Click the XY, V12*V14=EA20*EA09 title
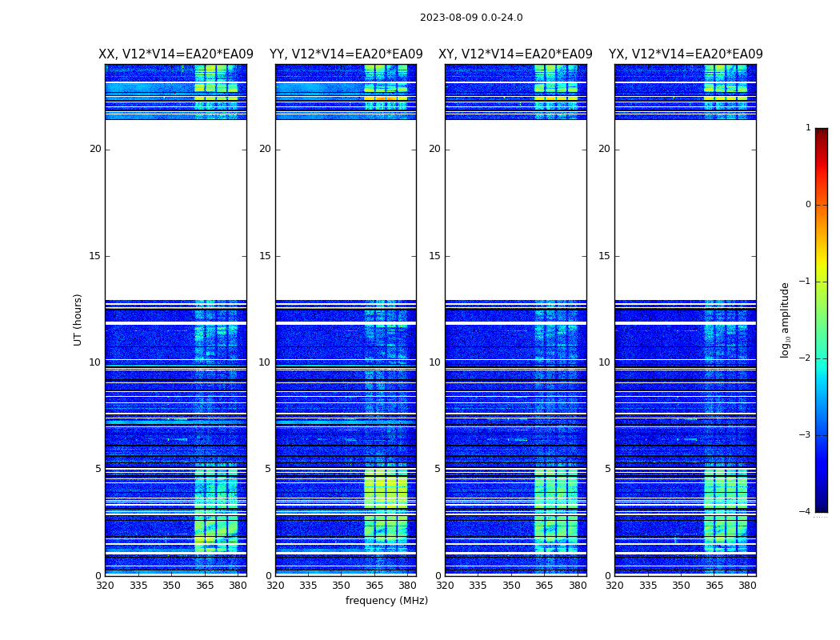This screenshot has width=840, height=640. pyautogui.click(x=515, y=54)
